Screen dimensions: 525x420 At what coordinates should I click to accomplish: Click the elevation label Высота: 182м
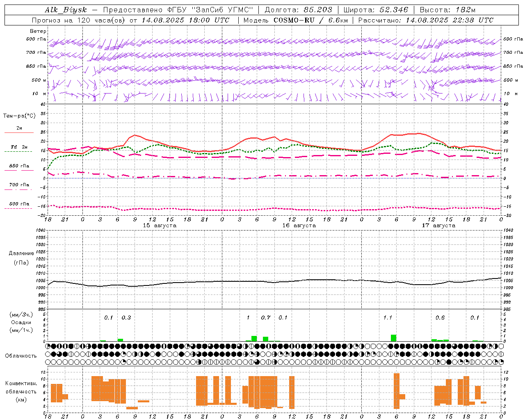[x=447, y=10]
